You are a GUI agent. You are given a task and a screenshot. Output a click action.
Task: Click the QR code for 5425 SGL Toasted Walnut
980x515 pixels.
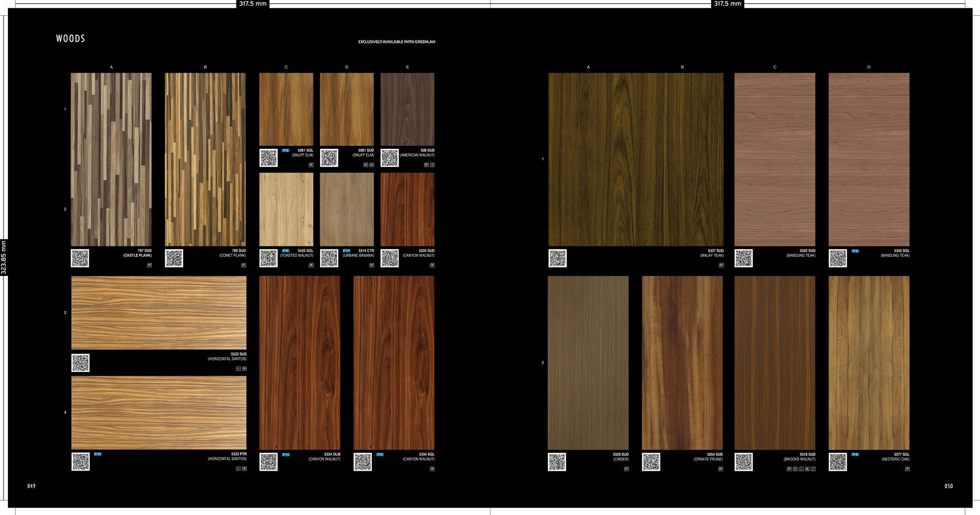click(268, 258)
